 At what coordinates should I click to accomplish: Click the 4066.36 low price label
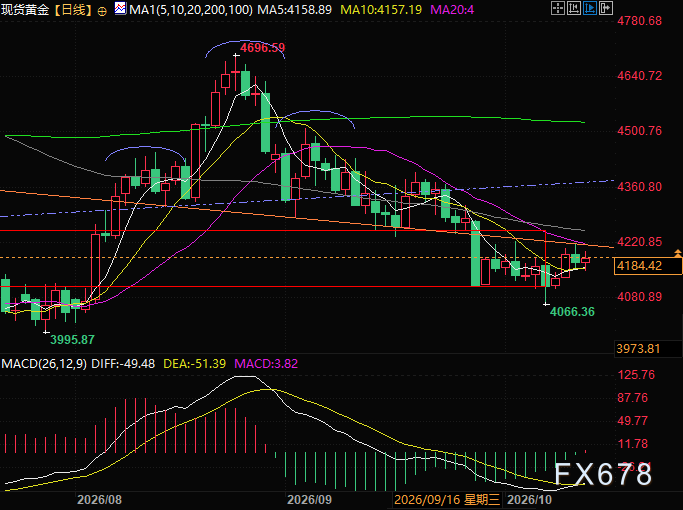572,311
